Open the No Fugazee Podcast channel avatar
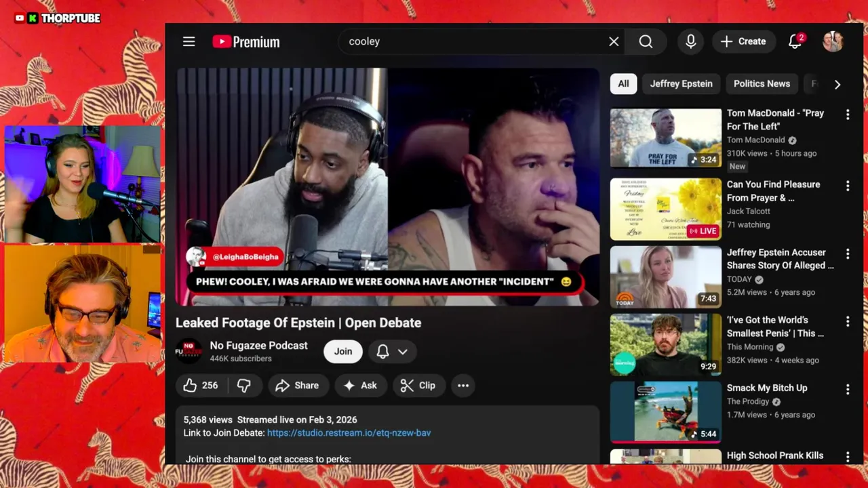 [189, 351]
